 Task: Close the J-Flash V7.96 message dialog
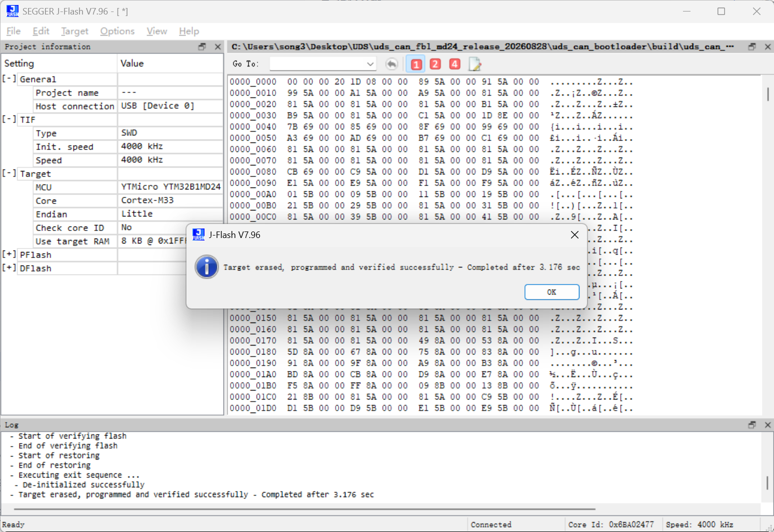[x=574, y=234]
